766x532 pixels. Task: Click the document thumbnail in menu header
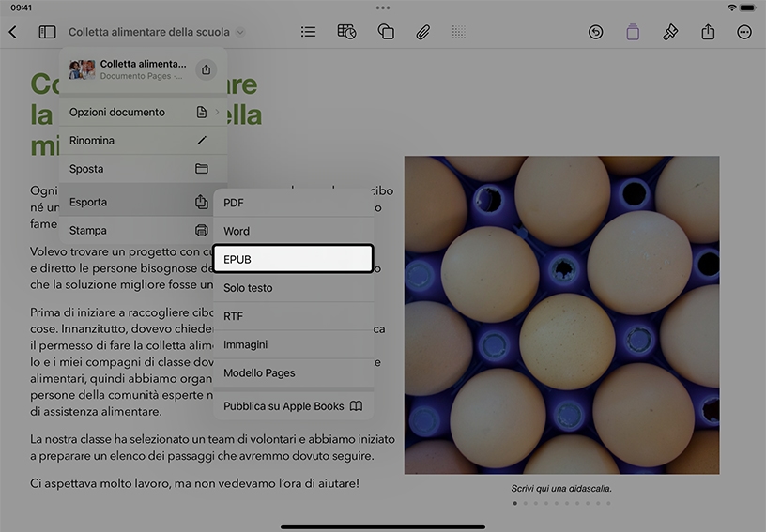point(82,69)
